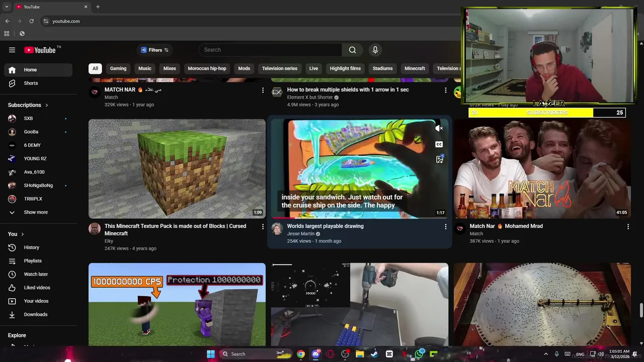
Task: Select the Music filter chip
Action: pyautogui.click(x=145, y=68)
